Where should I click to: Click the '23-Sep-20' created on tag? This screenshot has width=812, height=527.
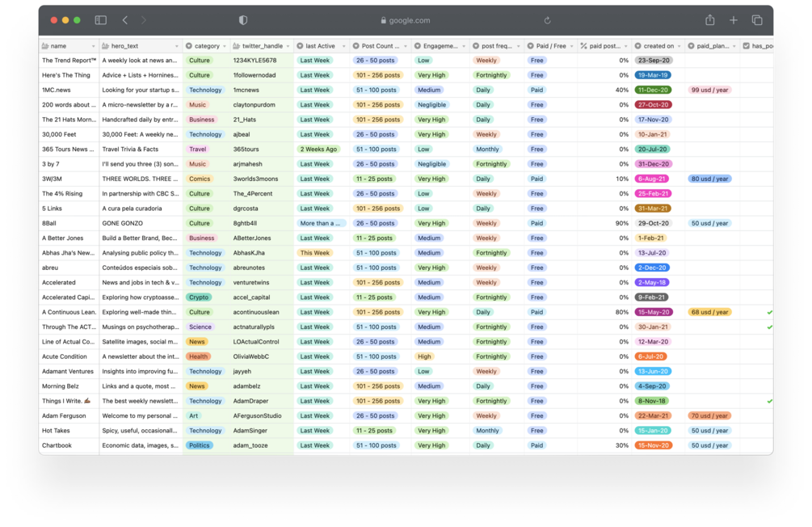tap(654, 61)
